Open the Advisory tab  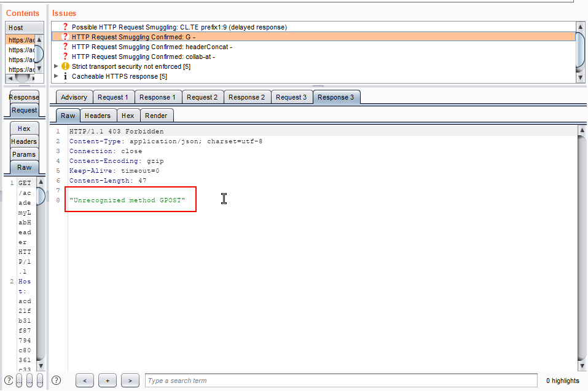coord(74,97)
